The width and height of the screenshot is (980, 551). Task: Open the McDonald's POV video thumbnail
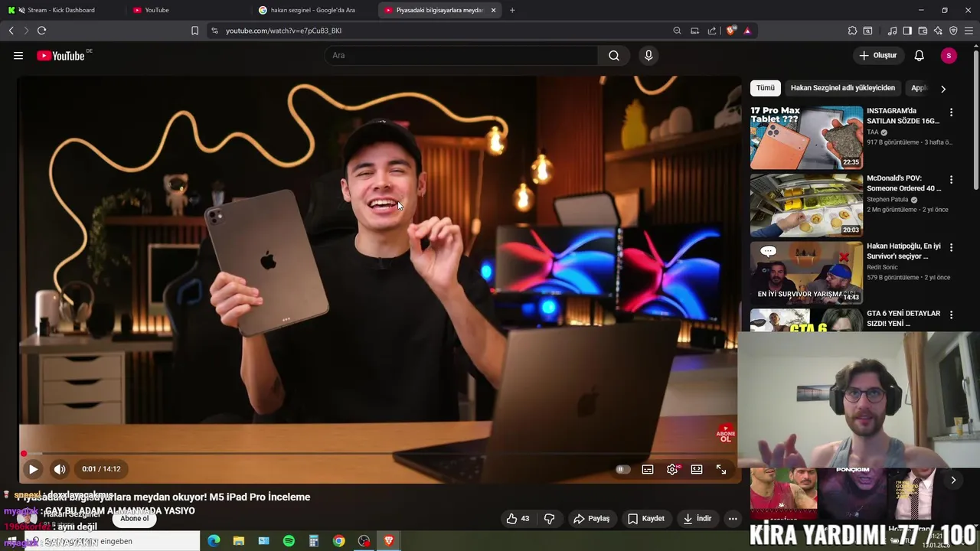pos(806,205)
